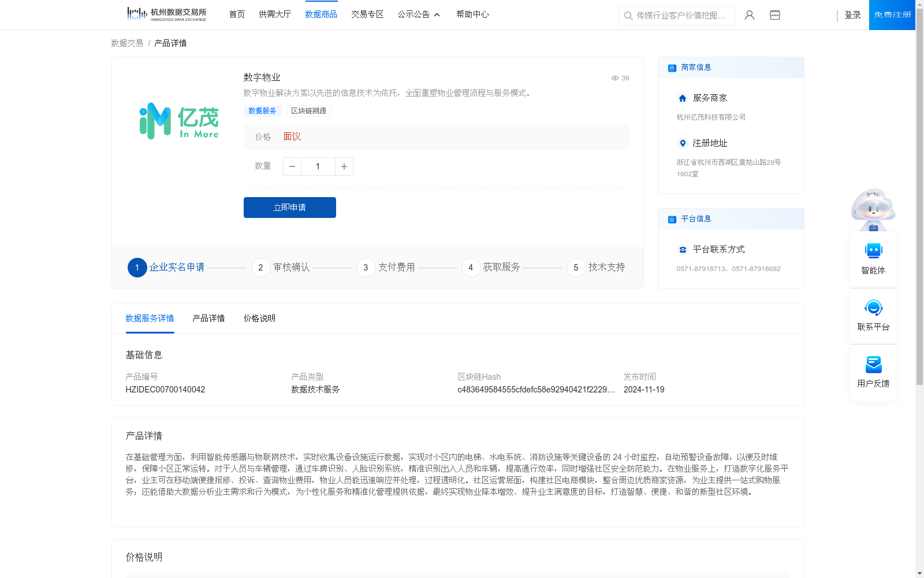924x578 pixels.
Task: Click the 杭州亿茂科技有限公司 merchant name
Action: click(711, 117)
